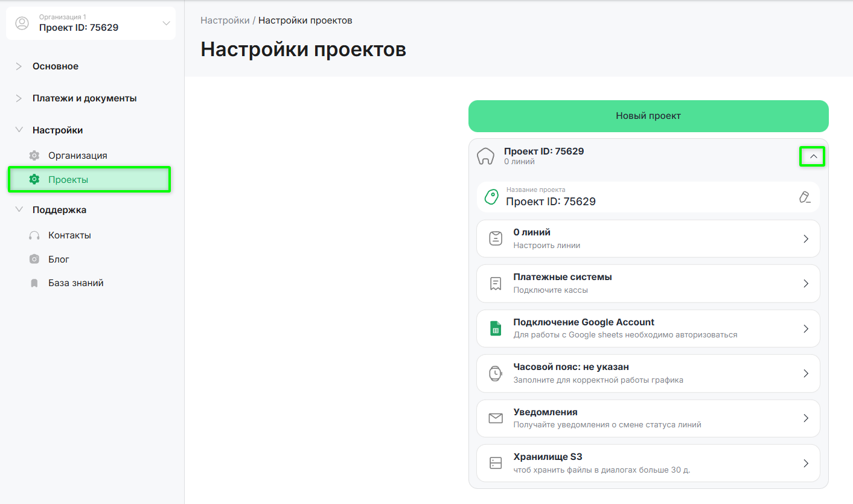The image size is (853, 504).
Task: Open Контакты support page
Action: (69, 235)
